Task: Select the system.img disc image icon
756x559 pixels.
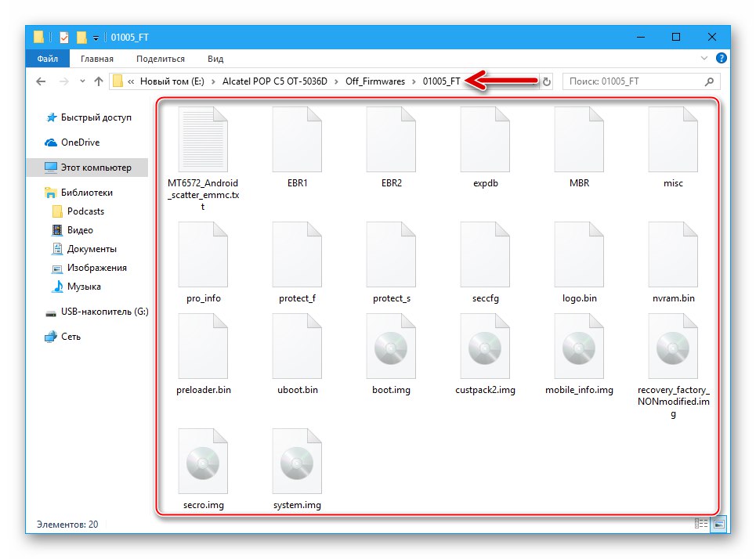Action: coord(297,461)
